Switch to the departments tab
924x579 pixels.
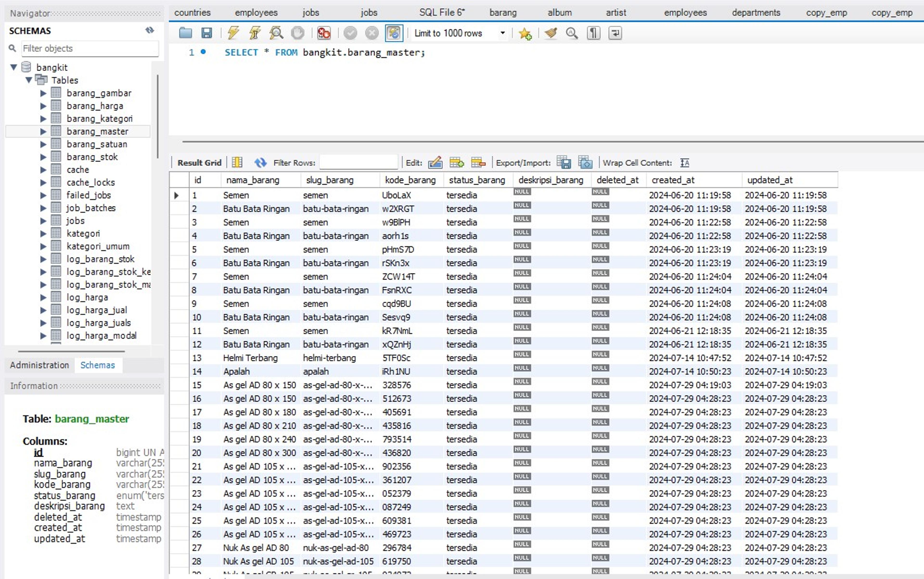(756, 13)
